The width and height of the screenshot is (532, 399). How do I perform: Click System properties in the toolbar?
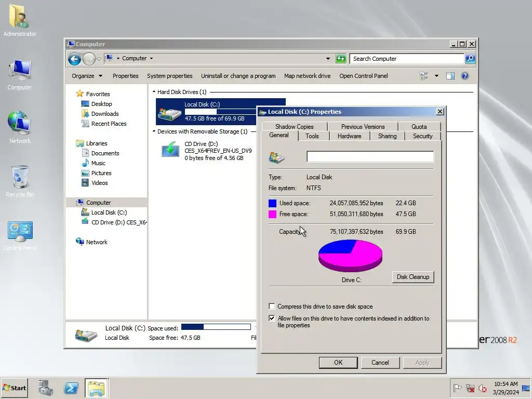point(170,76)
